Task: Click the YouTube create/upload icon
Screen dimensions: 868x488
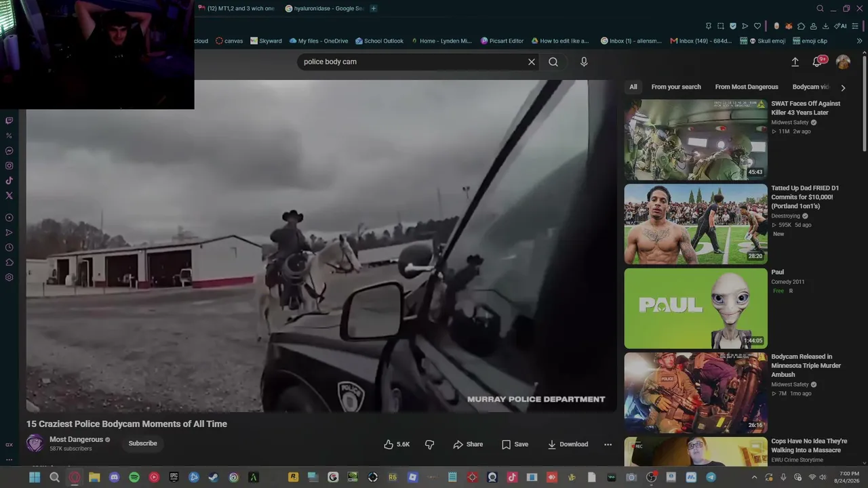Action: [795, 62]
